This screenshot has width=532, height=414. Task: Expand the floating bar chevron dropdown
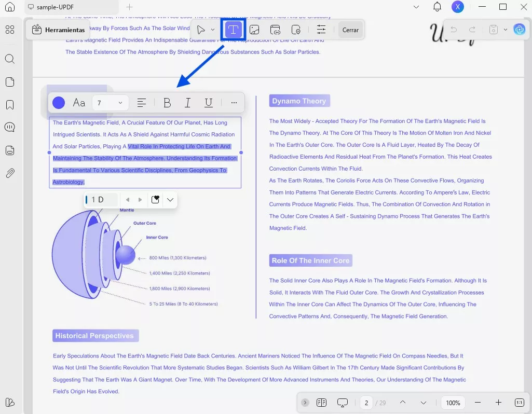coord(170,200)
